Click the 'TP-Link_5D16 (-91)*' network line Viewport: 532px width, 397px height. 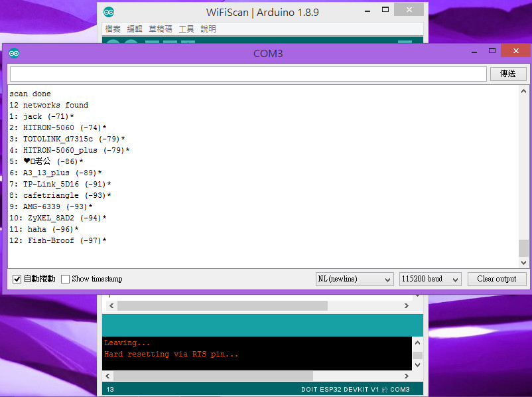(60, 184)
